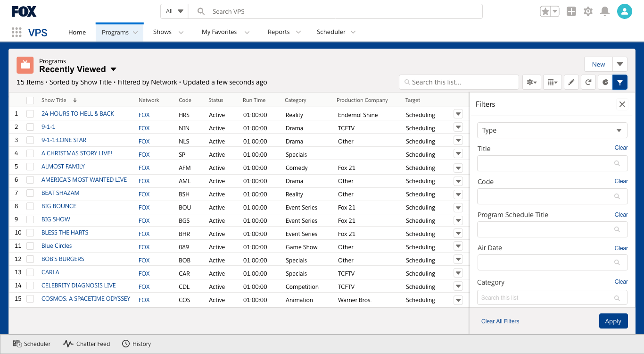Check the BEAT SHAZAM row checkbox
Screen dimensions: 644x354
30,193
